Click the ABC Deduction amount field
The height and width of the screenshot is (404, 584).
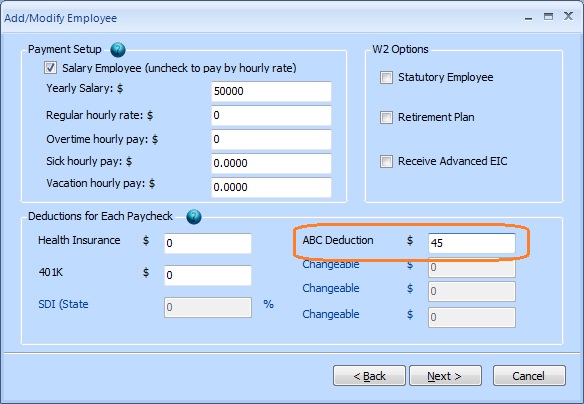[x=472, y=243]
